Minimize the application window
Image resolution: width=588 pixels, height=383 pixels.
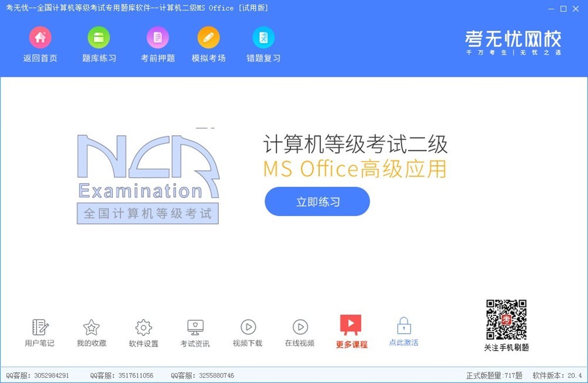click(551, 9)
